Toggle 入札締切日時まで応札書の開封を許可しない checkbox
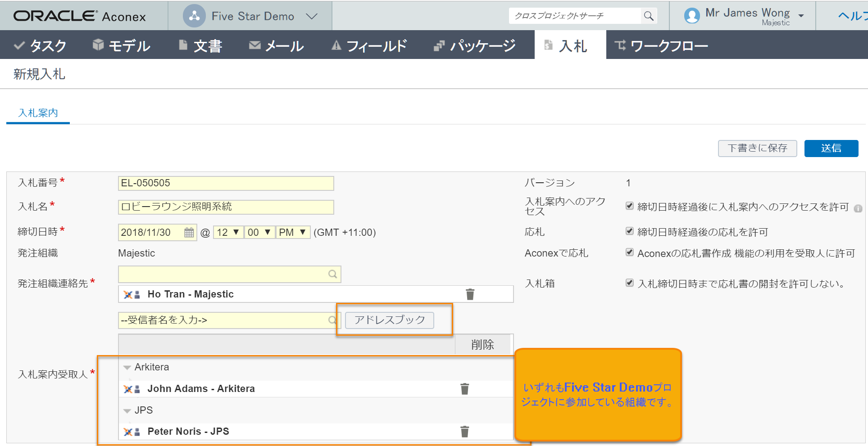This screenshot has height=446, width=868. click(x=630, y=283)
